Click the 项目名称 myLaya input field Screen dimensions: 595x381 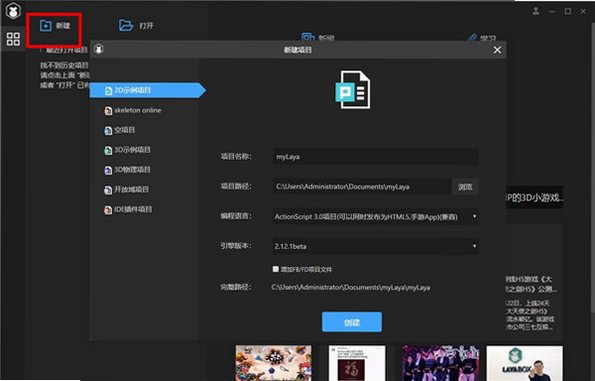[x=375, y=157]
